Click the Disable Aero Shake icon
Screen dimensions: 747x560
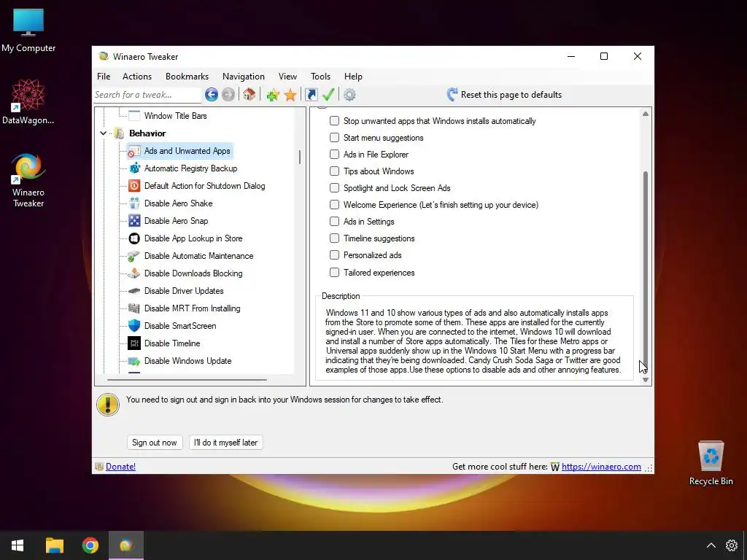coord(134,204)
